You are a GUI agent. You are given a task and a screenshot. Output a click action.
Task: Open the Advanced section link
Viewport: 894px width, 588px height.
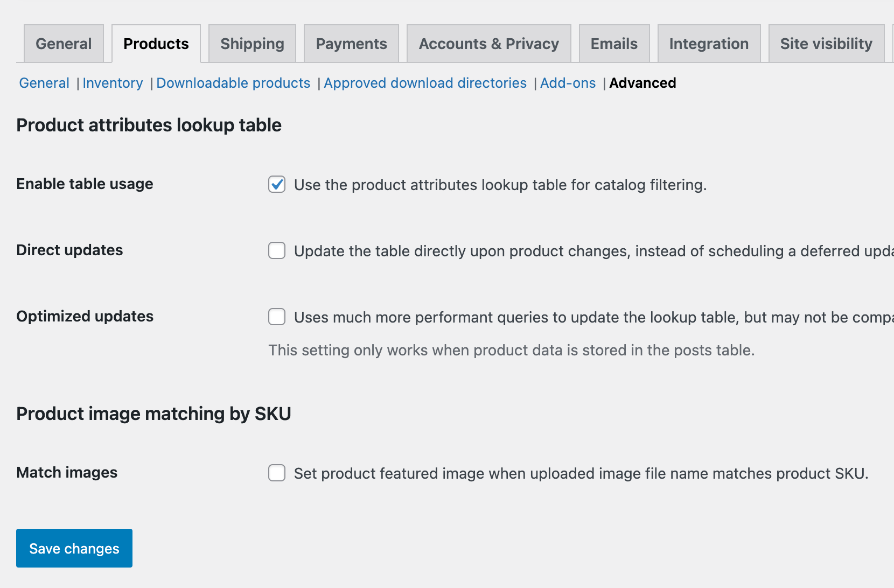tap(642, 83)
